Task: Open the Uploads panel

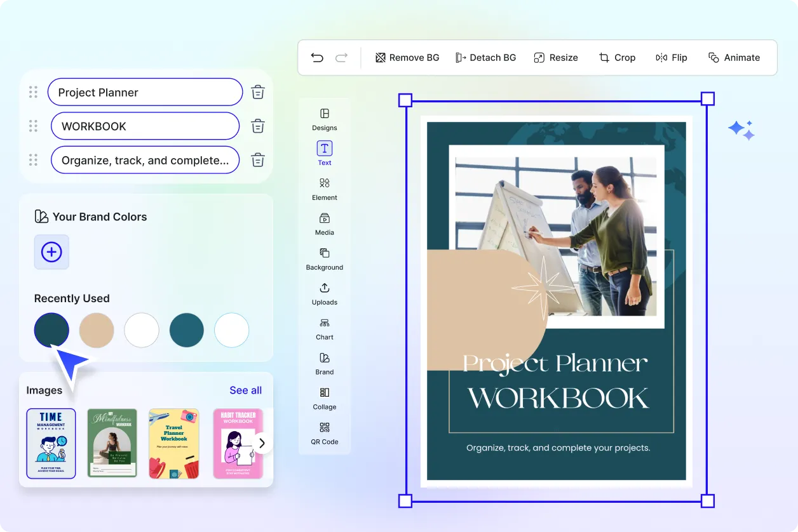Action: point(324,294)
